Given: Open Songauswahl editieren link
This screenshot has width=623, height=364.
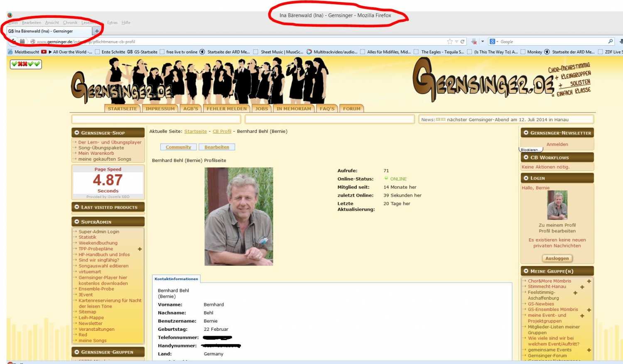Looking at the screenshot, I should 103,266.
